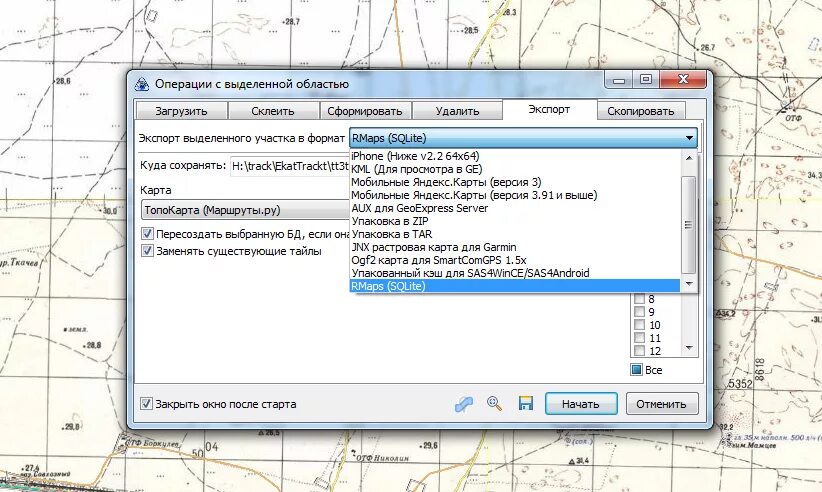Toggle the "Все" all-zooms checkbox
Screen dimensions: 822x492
pyautogui.click(x=636, y=370)
